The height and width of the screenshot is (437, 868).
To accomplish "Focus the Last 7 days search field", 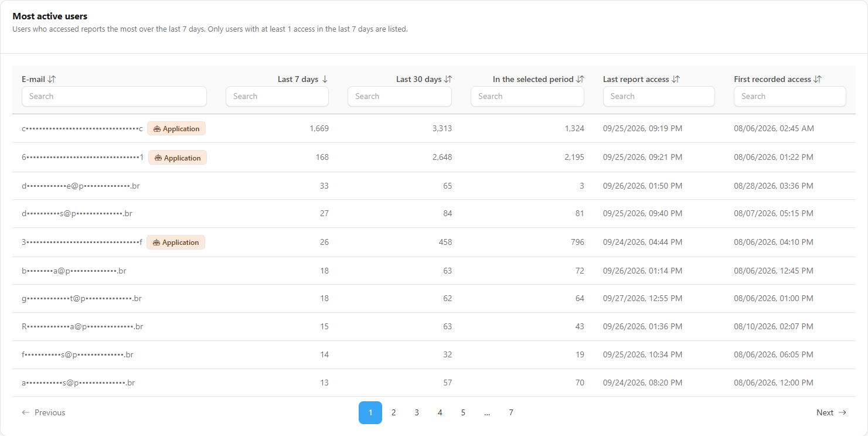I will click(277, 97).
